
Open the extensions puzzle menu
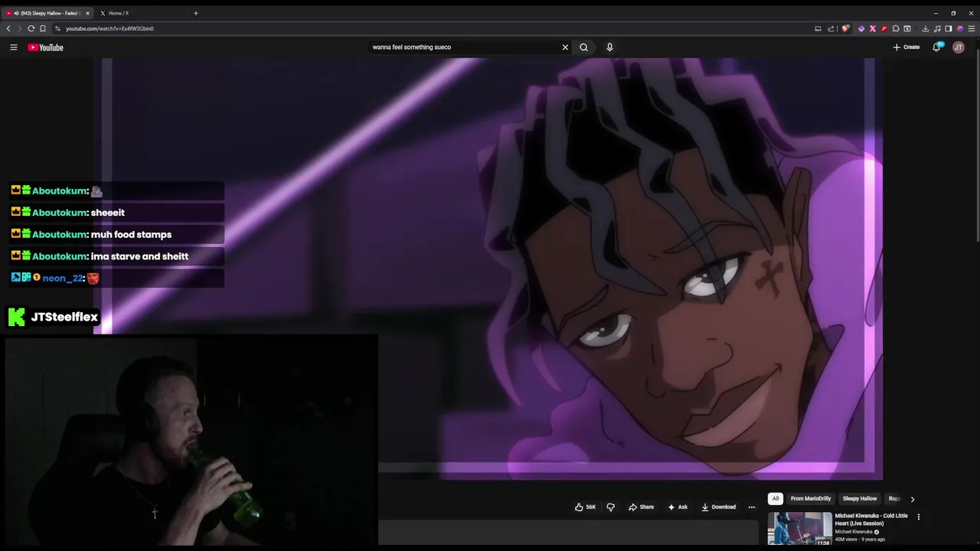coord(896,28)
